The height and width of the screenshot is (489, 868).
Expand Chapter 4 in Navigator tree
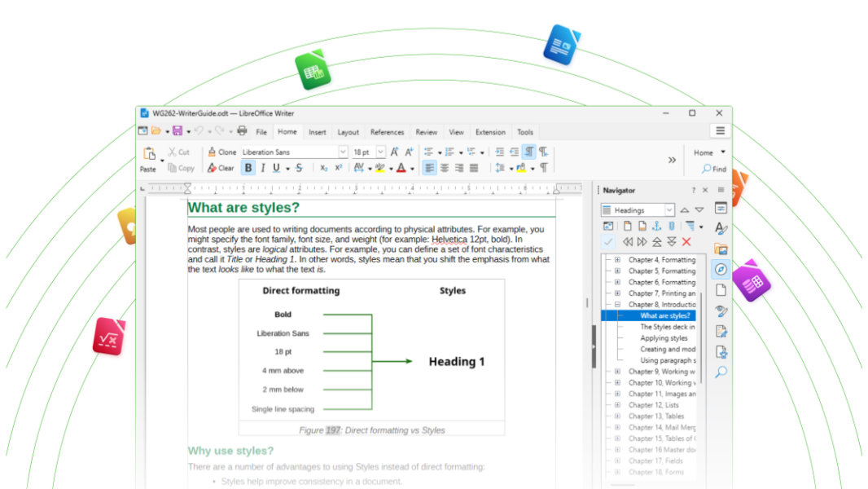point(617,260)
